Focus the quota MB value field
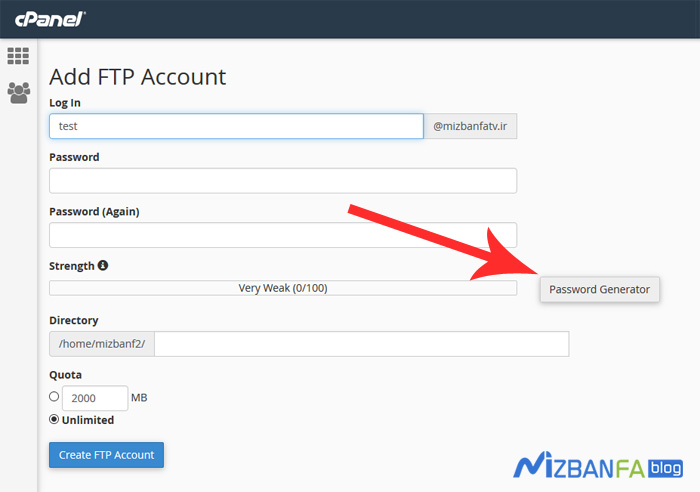 (x=95, y=398)
